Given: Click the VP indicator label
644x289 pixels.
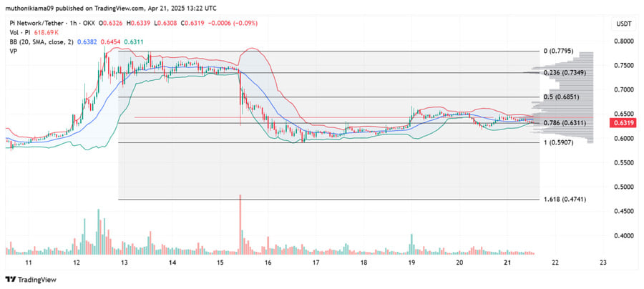Looking at the screenshot, I should 13,51.
